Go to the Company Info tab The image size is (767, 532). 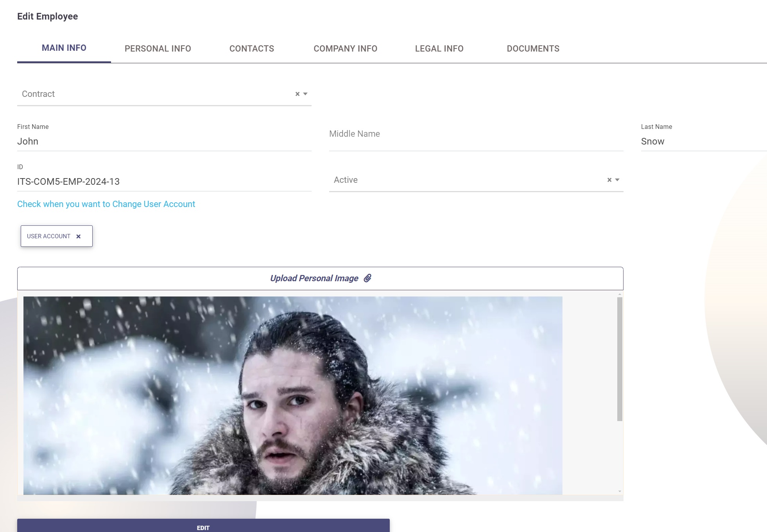(x=346, y=48)
